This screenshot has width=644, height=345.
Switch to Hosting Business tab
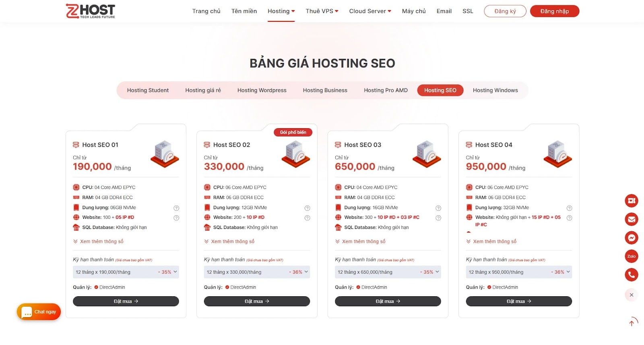tap(325, 90)
